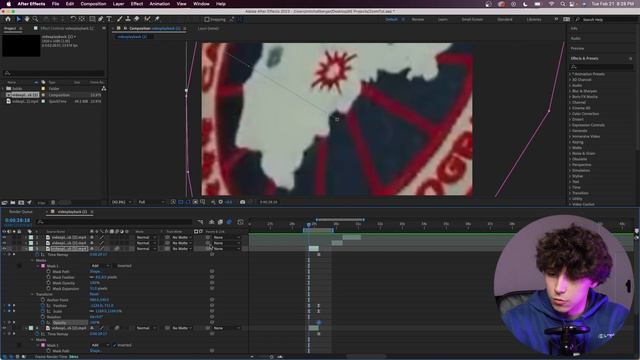Image resolution: width=640 pixels, height=360 pixels.
Task: Click the graph editor icon in timeline
Action: coord(240,222)
